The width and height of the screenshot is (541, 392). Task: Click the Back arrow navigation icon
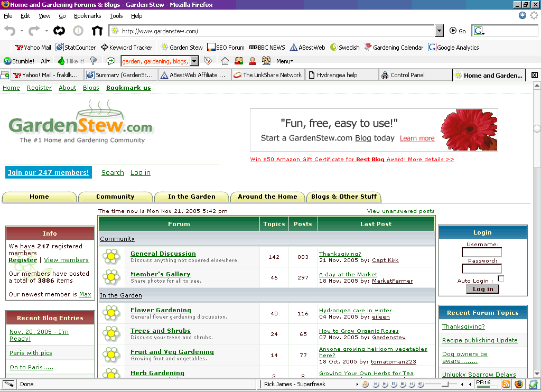click(x=10, y=31)
